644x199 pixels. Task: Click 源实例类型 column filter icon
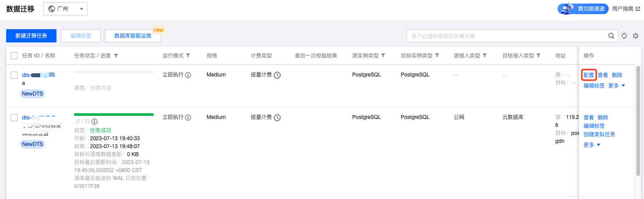383,56
